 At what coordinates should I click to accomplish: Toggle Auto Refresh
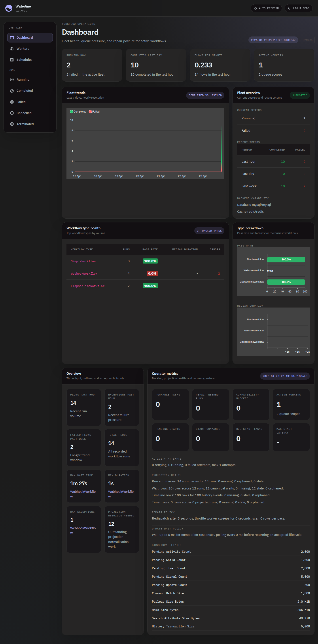tap(266, 8)
